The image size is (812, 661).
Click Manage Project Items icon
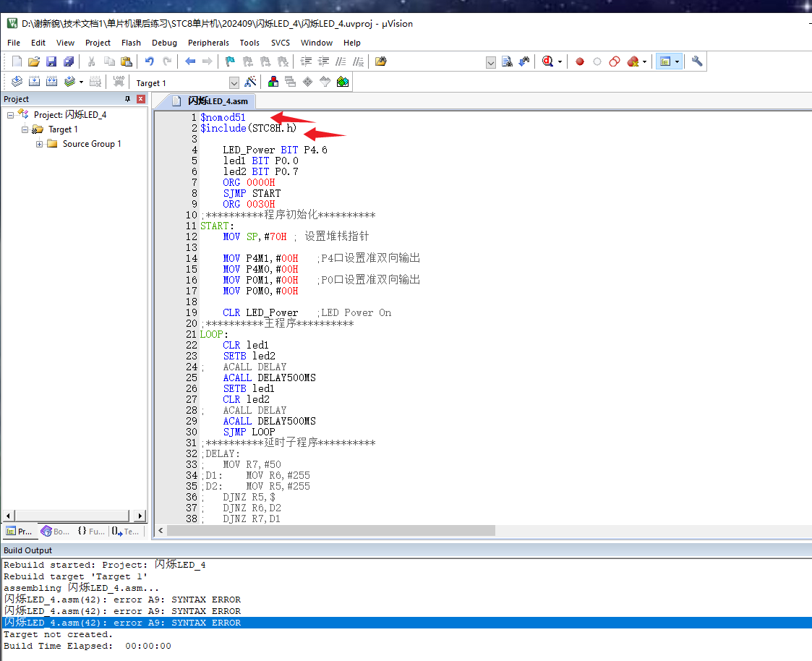(273, 82)
